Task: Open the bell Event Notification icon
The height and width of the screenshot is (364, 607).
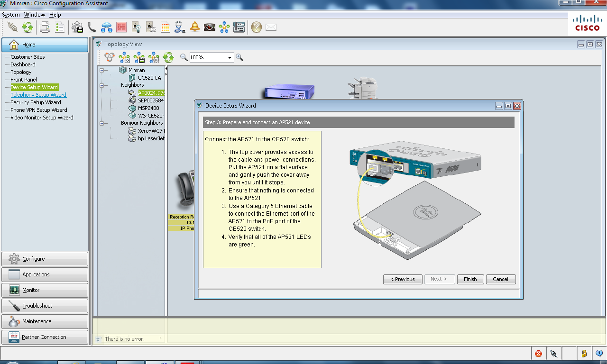Action: coord(195,27)
